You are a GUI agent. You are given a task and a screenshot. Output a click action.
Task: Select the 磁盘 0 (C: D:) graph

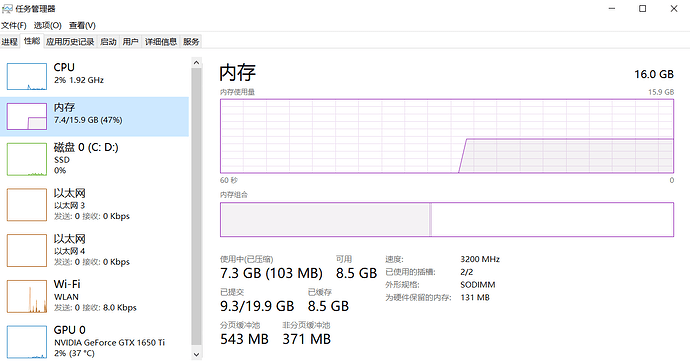[x=26, y=159]
